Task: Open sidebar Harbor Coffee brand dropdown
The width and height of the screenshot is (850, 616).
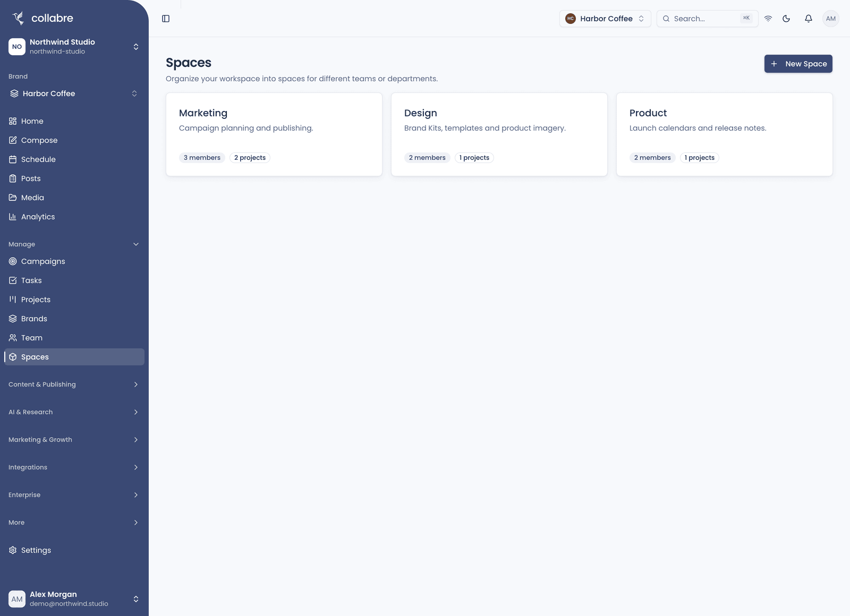Action: (74, 93)
